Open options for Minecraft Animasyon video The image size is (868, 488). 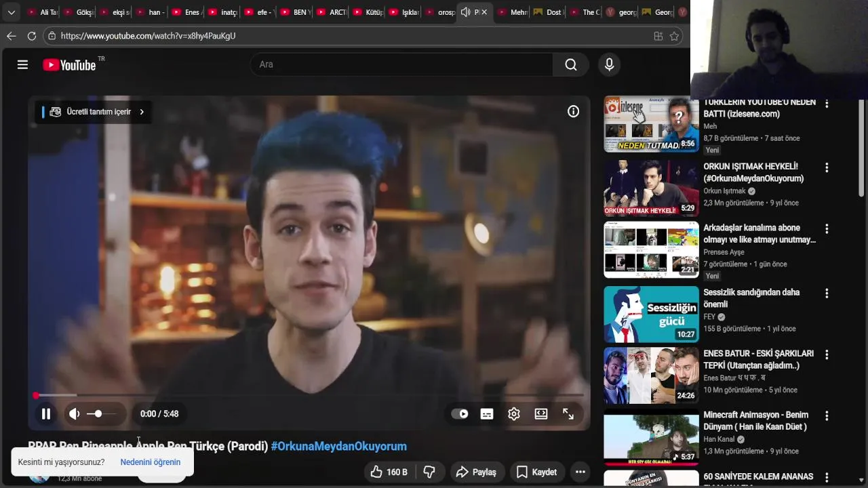click(827, 415)
